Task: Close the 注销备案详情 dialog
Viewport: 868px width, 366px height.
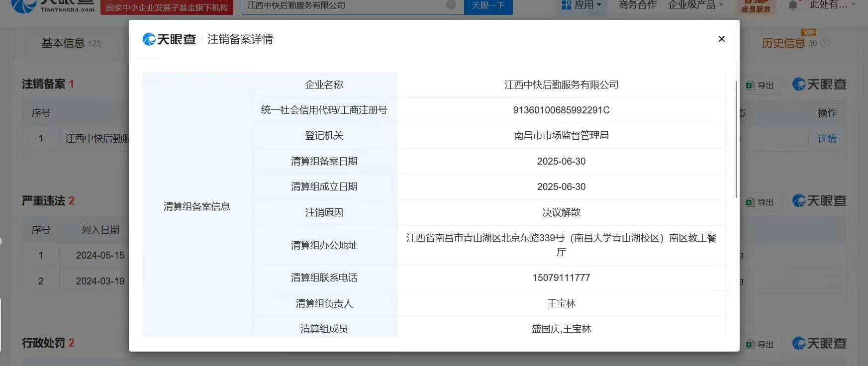Action: [721, 39]
